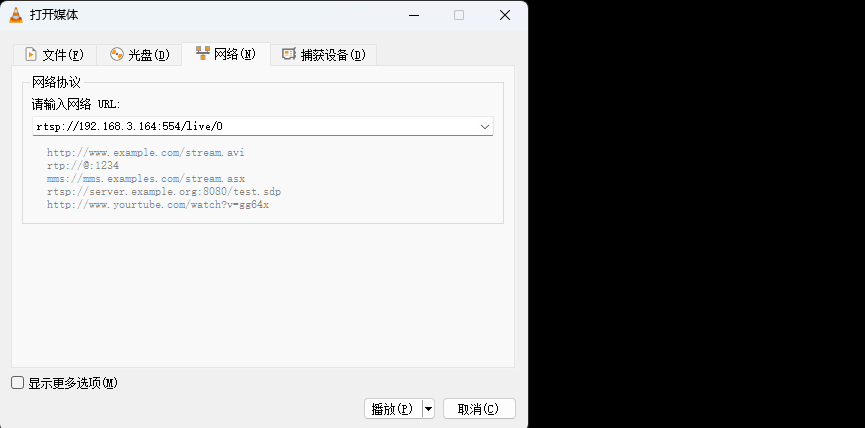Switch to the 光盘(D) tab
This screenshot has width=865, height=428.
[139, 55]
